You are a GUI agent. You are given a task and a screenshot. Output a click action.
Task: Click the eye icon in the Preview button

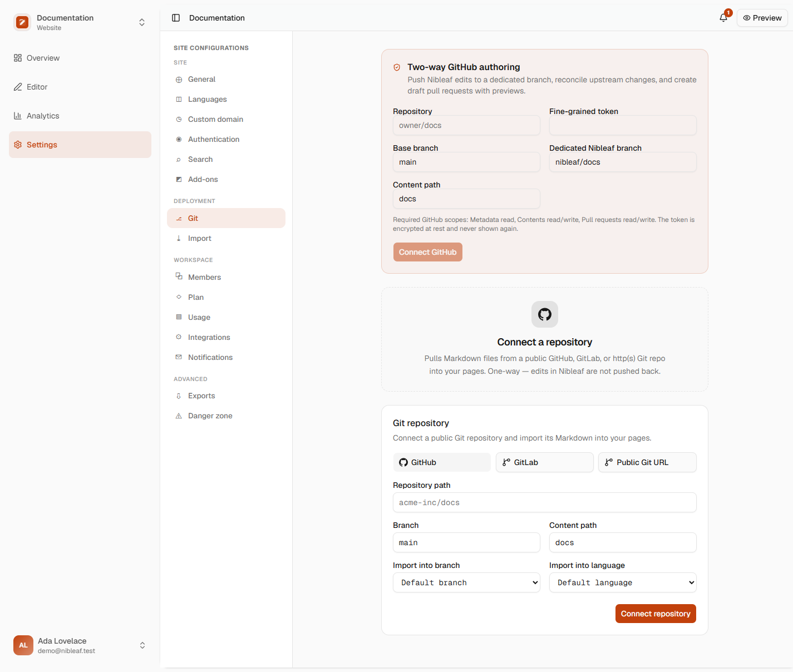click(x=747, y=18)
